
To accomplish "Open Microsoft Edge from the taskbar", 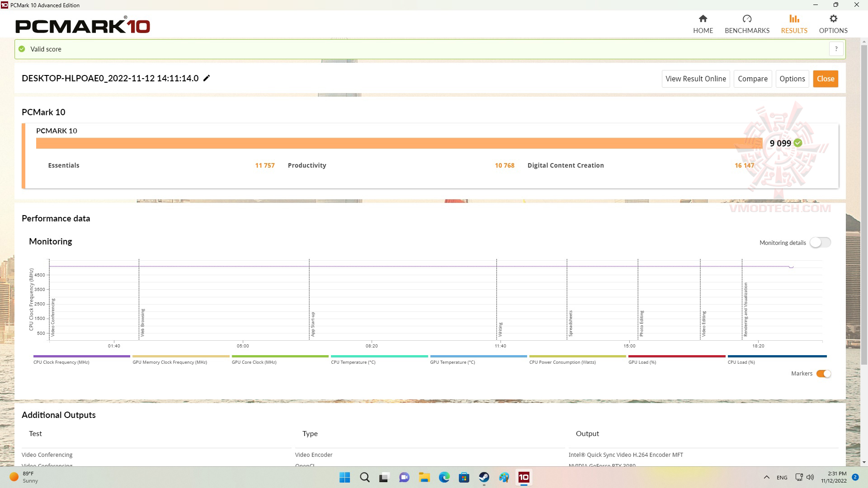I will pyautogui.click(x=444, y=477).
